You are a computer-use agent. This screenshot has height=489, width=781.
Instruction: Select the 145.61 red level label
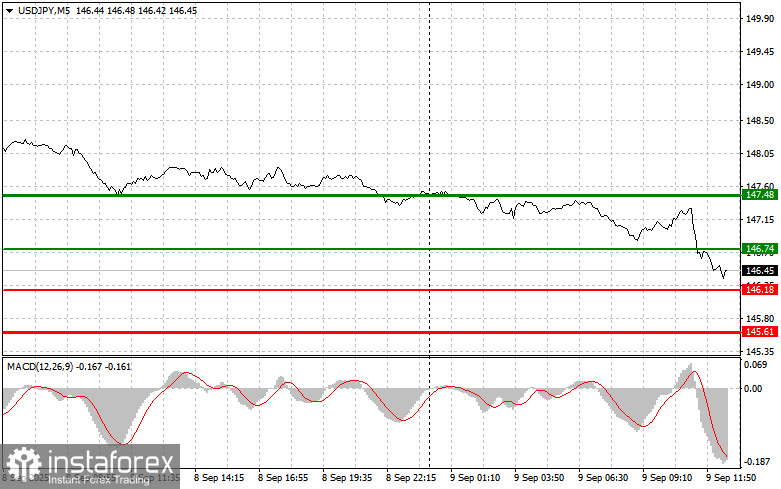760,332
